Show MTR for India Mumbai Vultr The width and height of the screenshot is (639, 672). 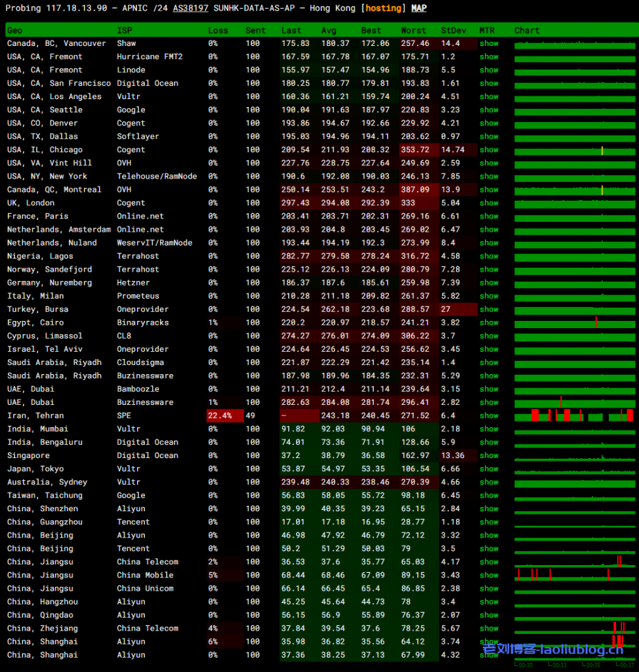point(489,429)
